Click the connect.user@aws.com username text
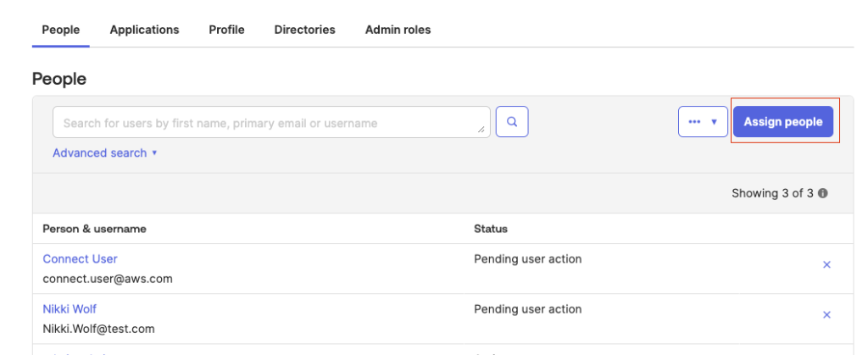868x355 pixels. coord(107,279)
